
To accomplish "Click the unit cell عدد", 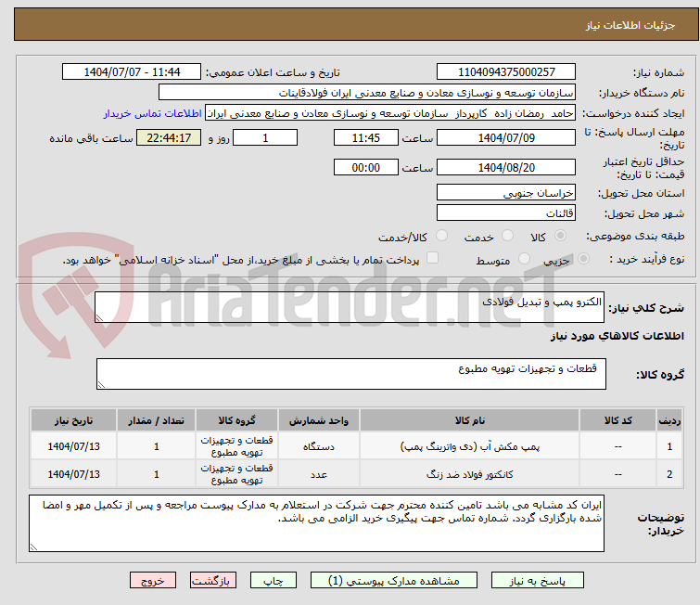I will [x=319, y=474].
